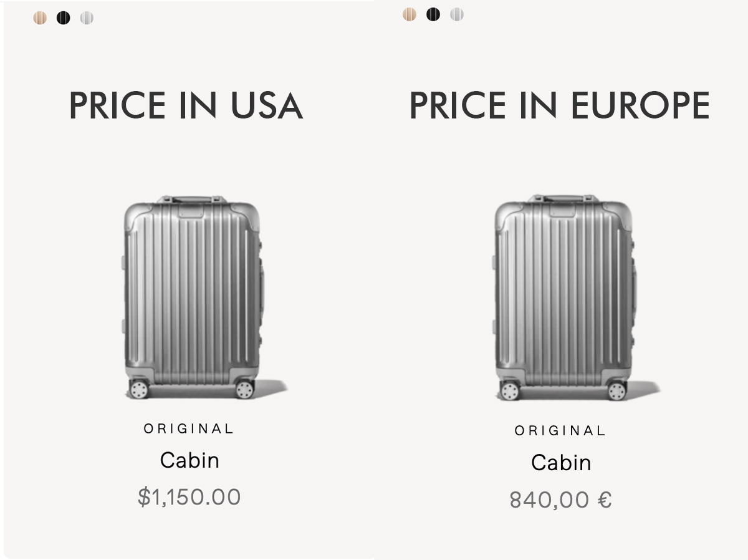Select the rose gold swatch in Europe panel
The height and width of the screenshot is (560, 748).
409,14
